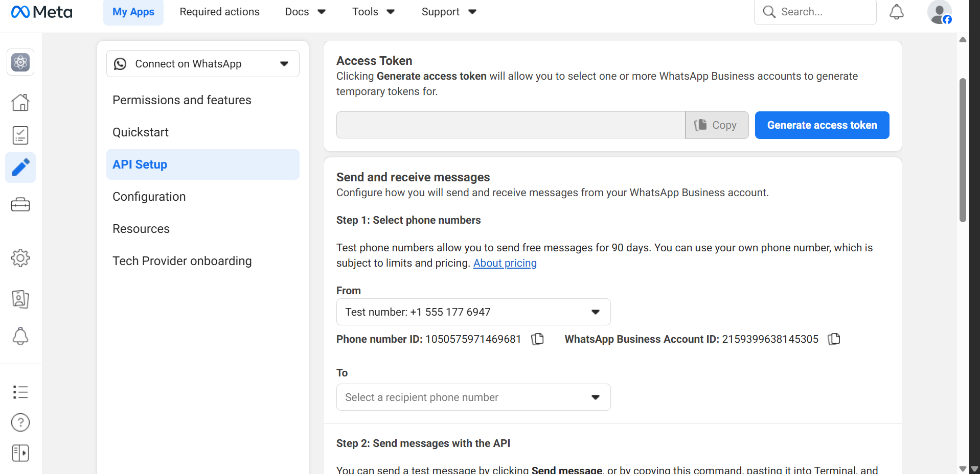Copy the WhatsApp Business Account ID
980x474 pixels.
[834, 339]
